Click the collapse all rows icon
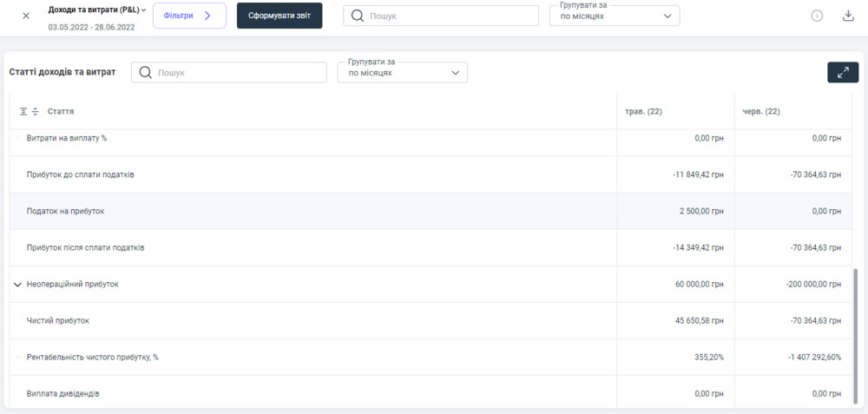Viewport: 868px width, 414px height. pos(36,112)
